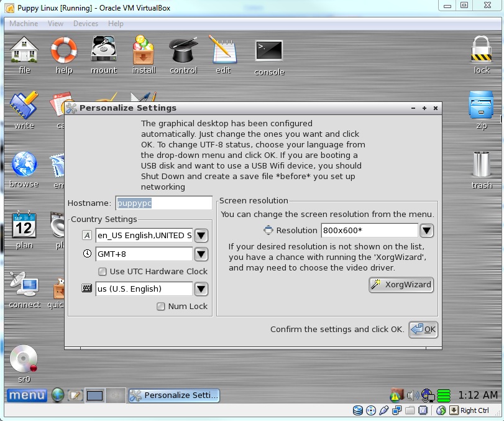This screenshot has width=504, height=421.
Task: Open the help lifebuoy desktop icon
Action: point(64,50)
